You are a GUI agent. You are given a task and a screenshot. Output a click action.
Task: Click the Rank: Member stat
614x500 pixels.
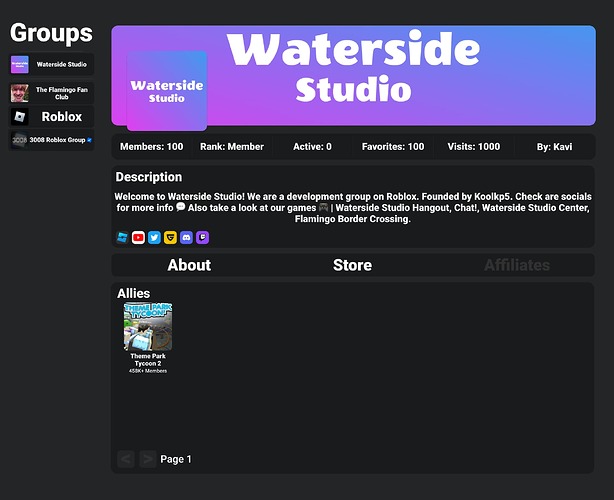pyautogui.click(x=232, y=147)
